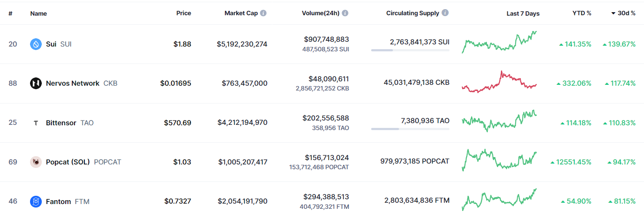The height and width of the screenshot is (221, 644).
Task: Open the Sui coin page link
Action: click(59, 44)
